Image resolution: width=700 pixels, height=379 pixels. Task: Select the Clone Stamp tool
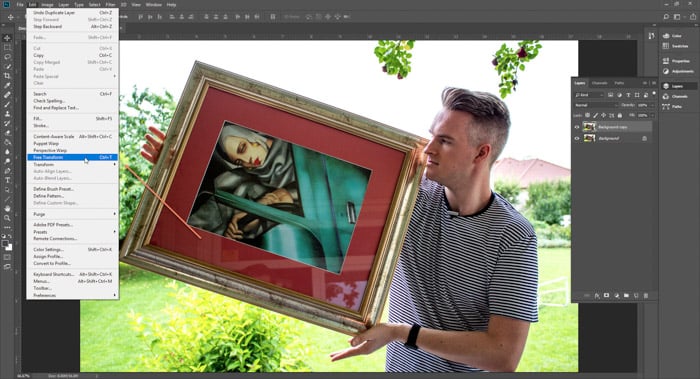(7, 114)
